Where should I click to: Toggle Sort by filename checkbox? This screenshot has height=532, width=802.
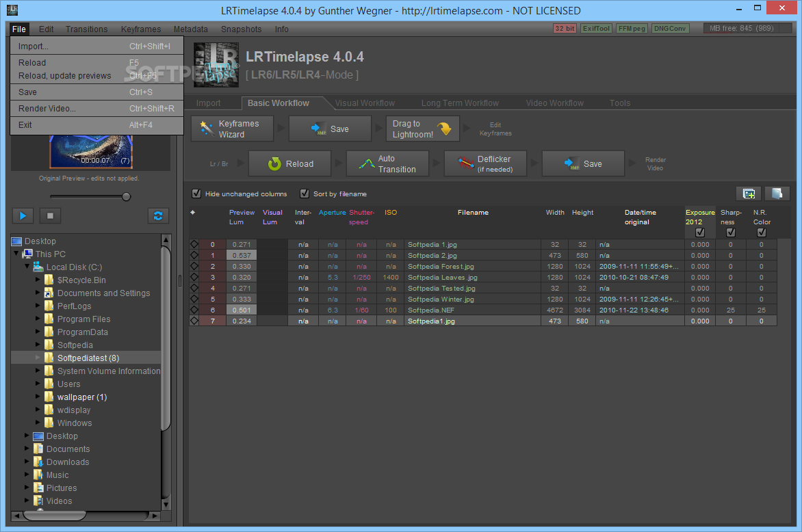pos(305,194)
